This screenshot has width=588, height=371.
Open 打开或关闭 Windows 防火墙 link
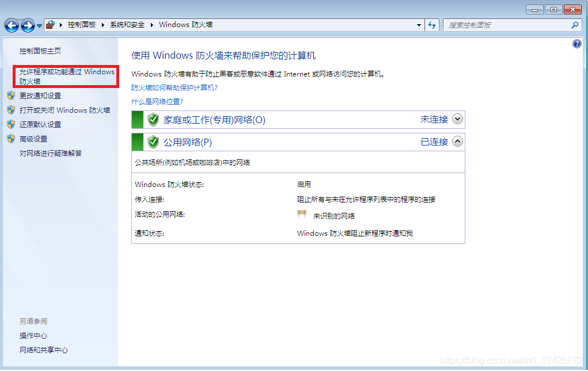(65, 110)
